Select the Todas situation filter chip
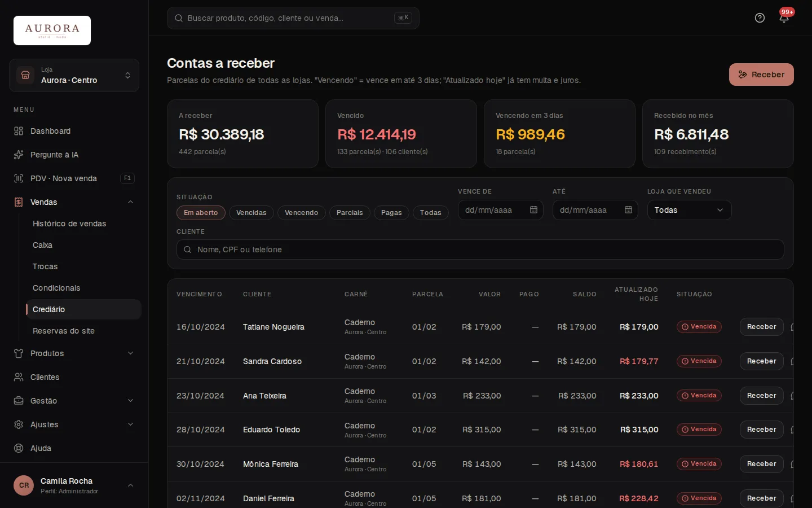812x508 pixels. click(x=431, y=213)
